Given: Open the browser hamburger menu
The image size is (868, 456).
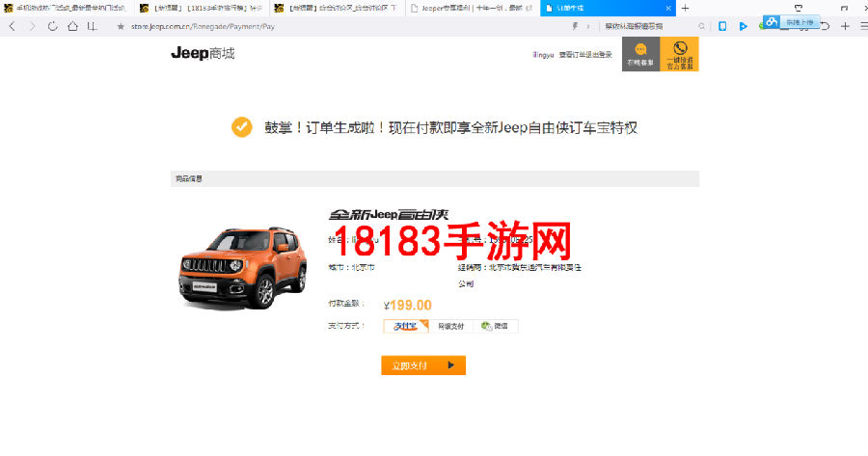Looking at the screenshot, I should tap(863, 26).
